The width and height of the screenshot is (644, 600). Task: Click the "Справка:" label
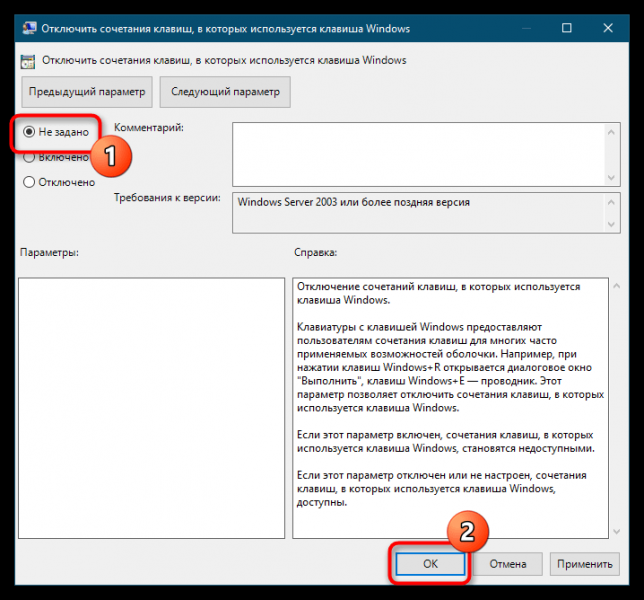[315, 253]
